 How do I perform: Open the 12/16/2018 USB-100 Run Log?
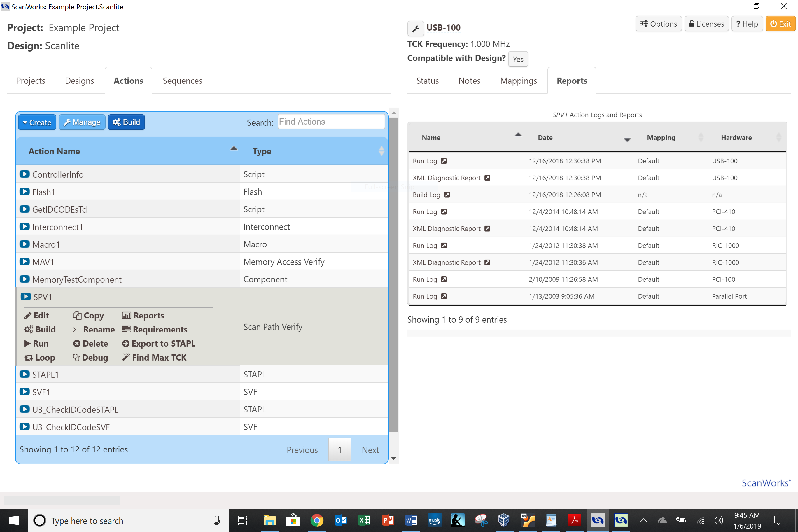pyautogui.click(x=444, y=161)
